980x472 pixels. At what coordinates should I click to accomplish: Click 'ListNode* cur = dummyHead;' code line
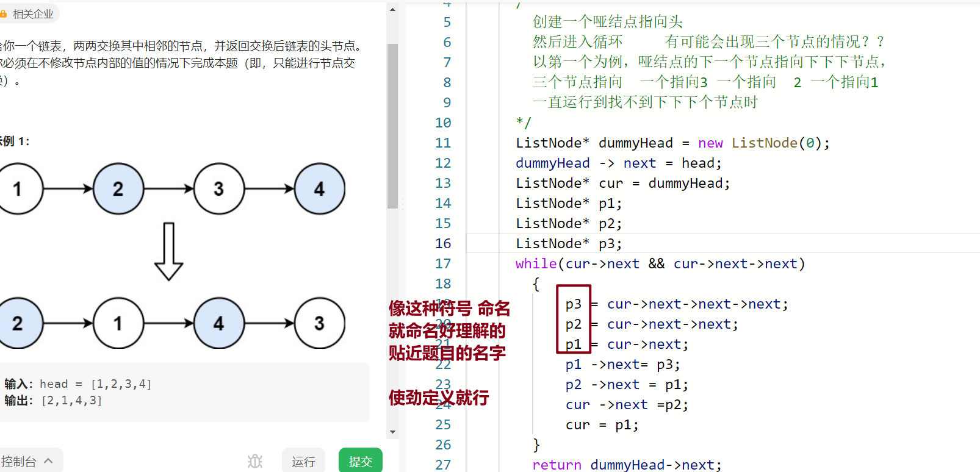623,183
